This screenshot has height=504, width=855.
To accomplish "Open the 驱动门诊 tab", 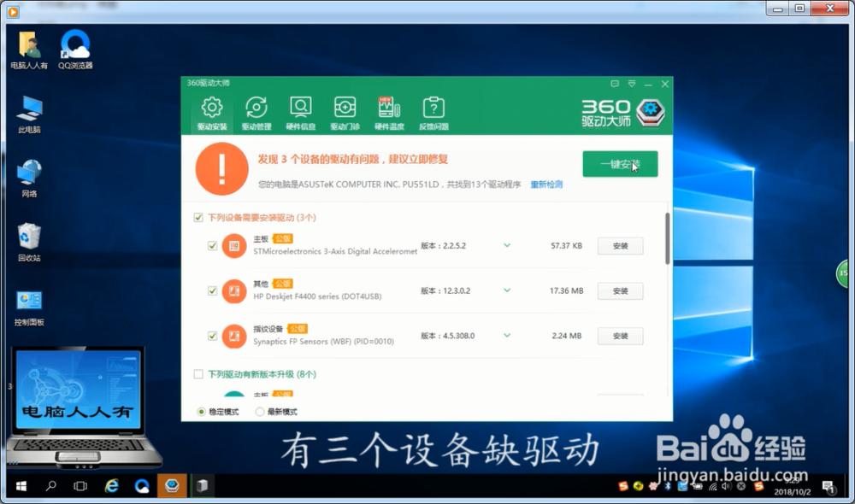I will 345,114.
